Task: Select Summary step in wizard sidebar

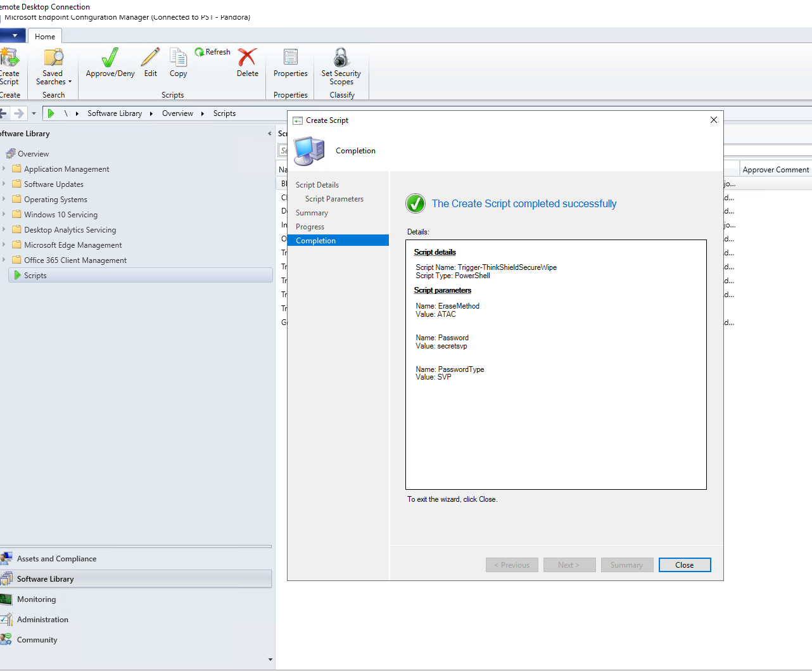Action: pyautogui.click(x=312, y=213)
